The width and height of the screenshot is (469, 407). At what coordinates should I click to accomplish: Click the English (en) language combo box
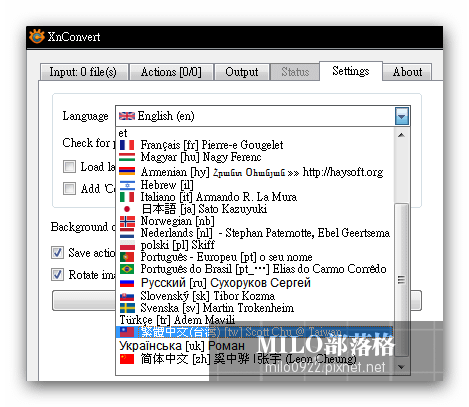tap(263, 116)
